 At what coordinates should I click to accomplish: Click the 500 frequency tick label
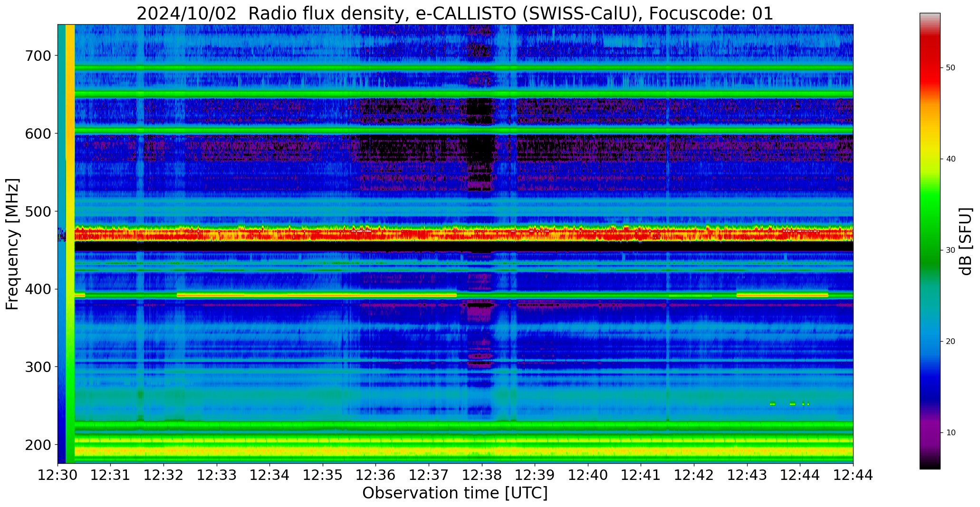click(x=38, y=211)
